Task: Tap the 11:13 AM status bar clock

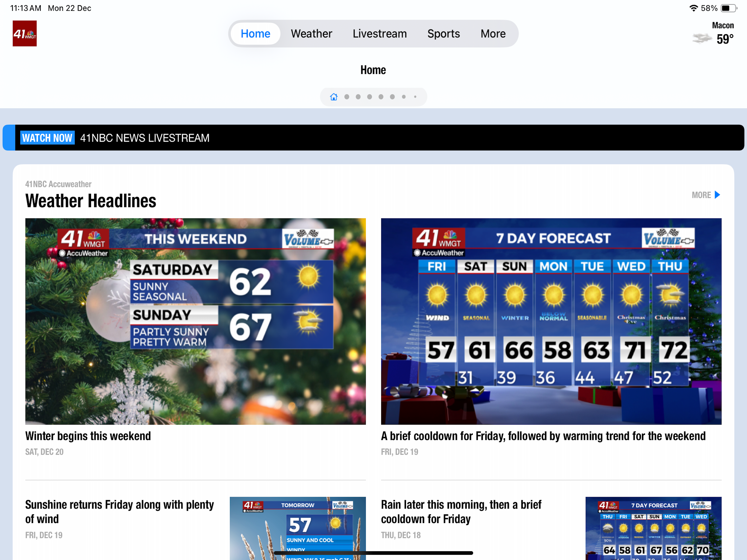Action: [x=26, y=8]
